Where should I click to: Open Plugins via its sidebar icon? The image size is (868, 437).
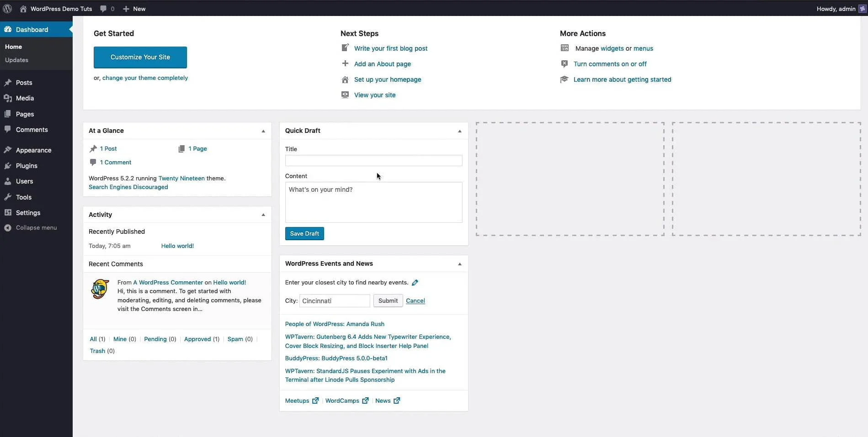point(7,165)
